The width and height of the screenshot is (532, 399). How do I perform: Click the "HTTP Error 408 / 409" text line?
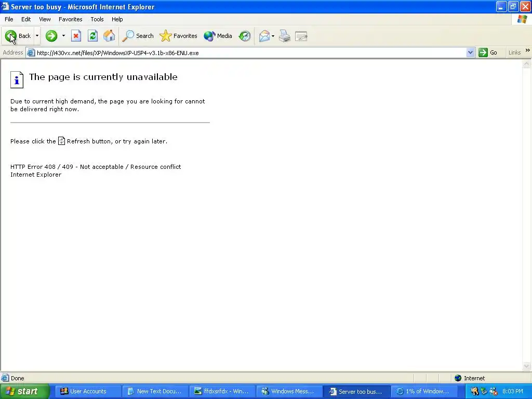(x=96, y=167)
